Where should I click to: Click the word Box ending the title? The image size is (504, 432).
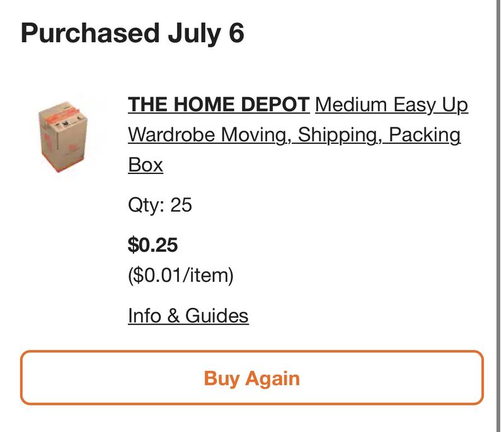pos(146,165)
